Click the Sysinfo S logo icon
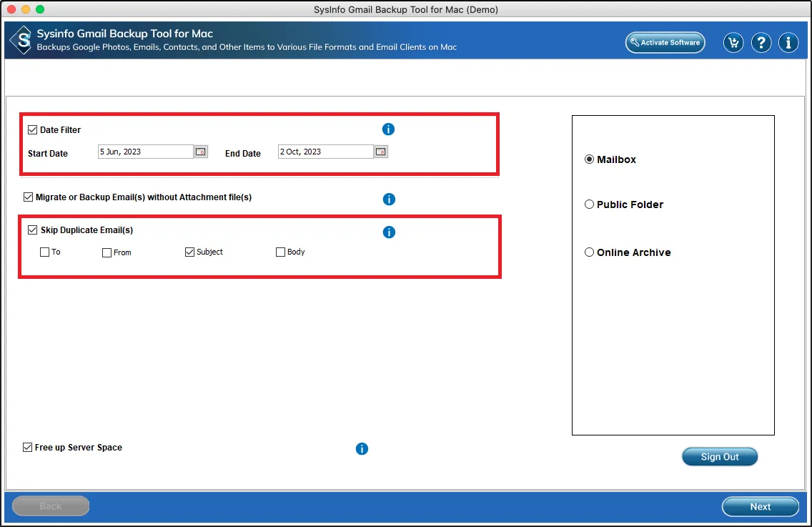The height and width of the screenshot is (527, 812). pos(21,40)
